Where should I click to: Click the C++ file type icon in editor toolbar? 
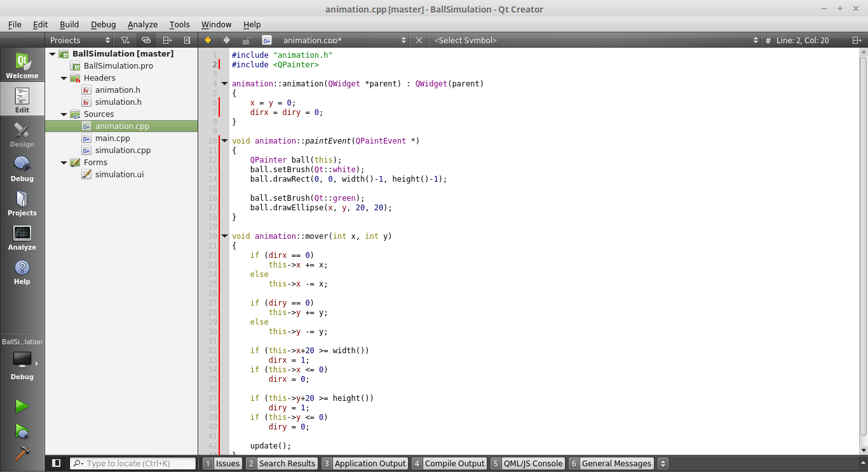coord(267,40)
